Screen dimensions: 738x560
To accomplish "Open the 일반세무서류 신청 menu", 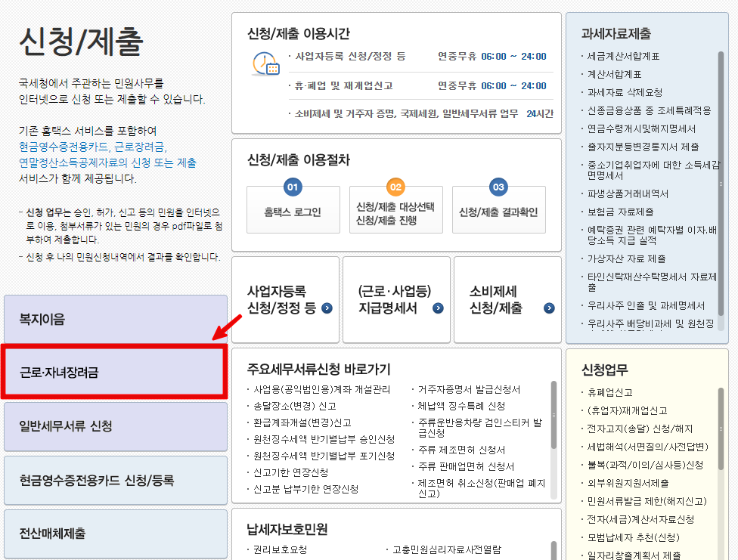I will tap(113, 426).
